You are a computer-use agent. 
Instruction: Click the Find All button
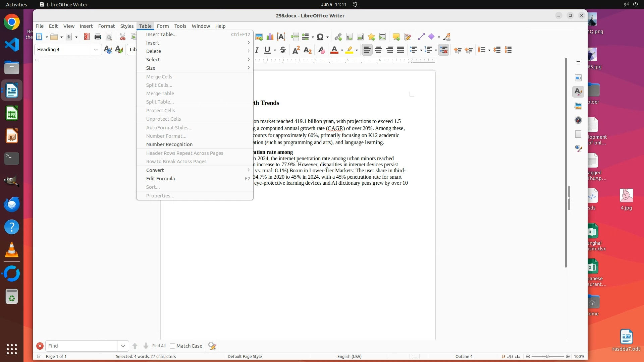point(159,346)
